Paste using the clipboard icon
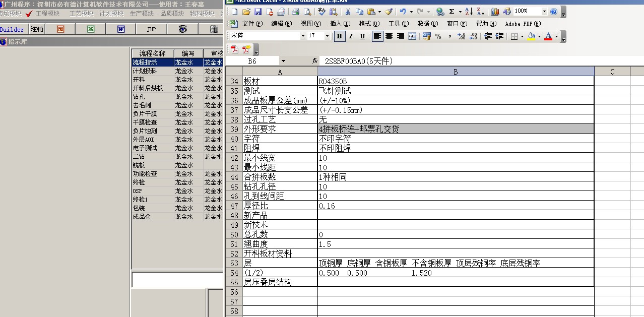The image size is (644, 317). pos(371,11)
